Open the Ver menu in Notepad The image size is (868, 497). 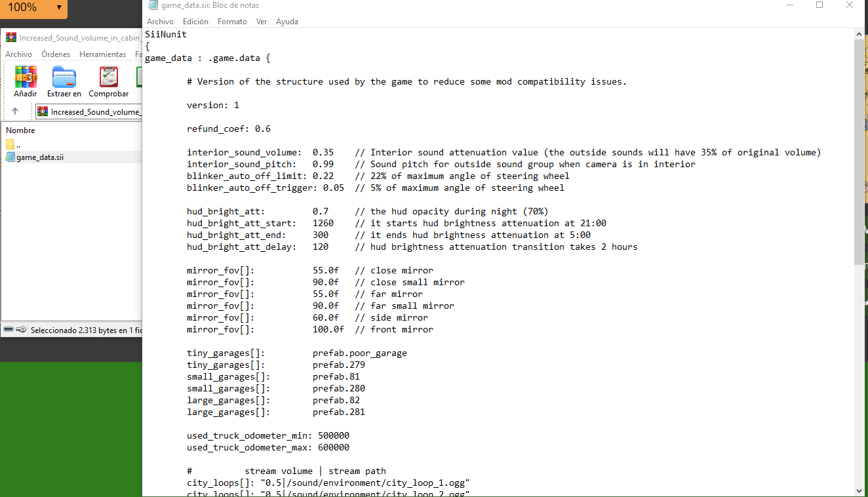(x=262, y=22)
